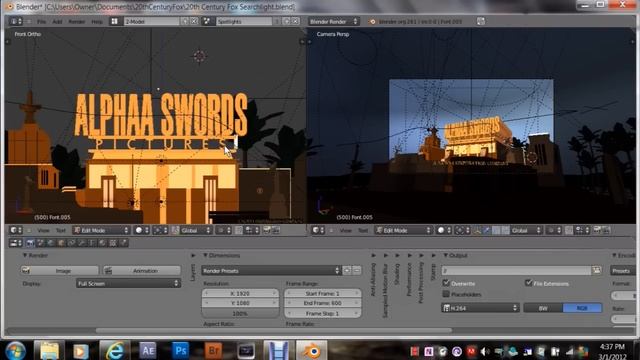Toggle the Overwrite checkbox
Viewport: 640px width, 360px height.
(x=446, y=283)
